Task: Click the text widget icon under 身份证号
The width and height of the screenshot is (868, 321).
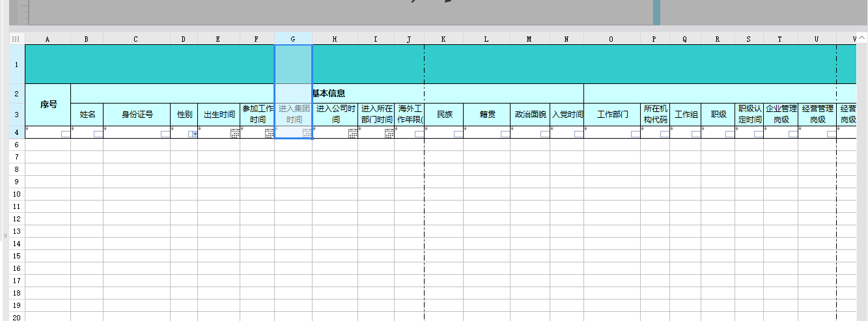Action: [165, 134]
